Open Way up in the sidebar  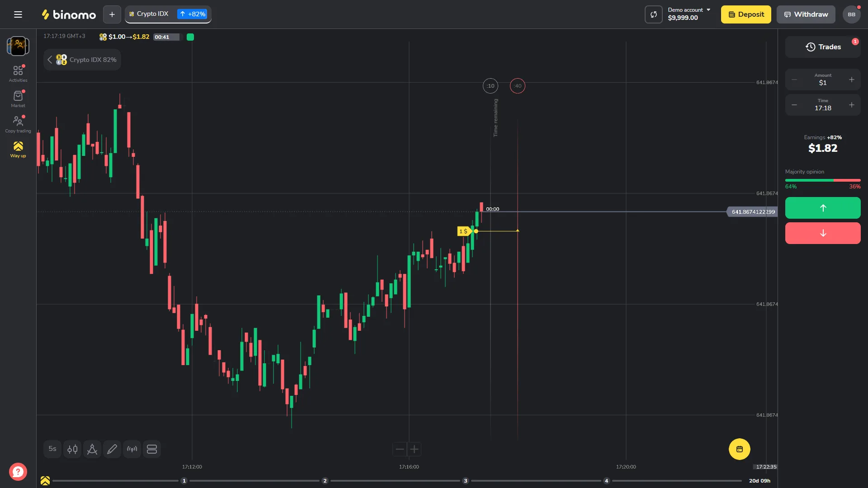pyautogui.click(x=18, y=150)
